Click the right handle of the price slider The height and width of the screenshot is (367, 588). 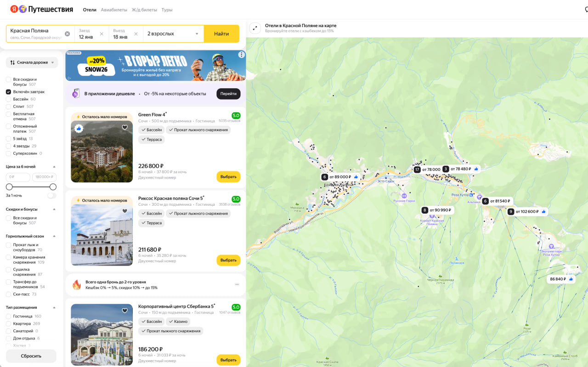[x=53, y=186]
